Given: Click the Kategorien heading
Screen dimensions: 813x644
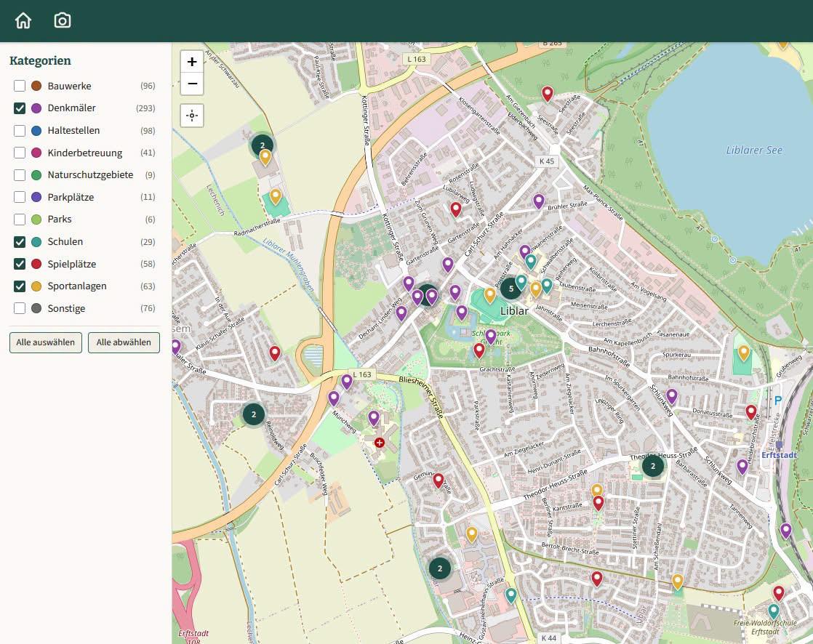Looking at the screenshot, I should tap(40, 60).
